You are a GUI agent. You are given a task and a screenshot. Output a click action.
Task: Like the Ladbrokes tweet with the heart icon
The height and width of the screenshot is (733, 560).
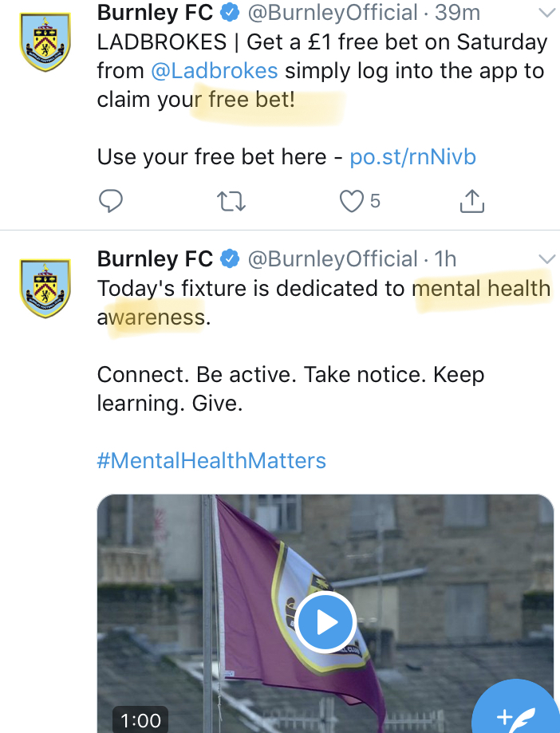(x=352, y=201)
